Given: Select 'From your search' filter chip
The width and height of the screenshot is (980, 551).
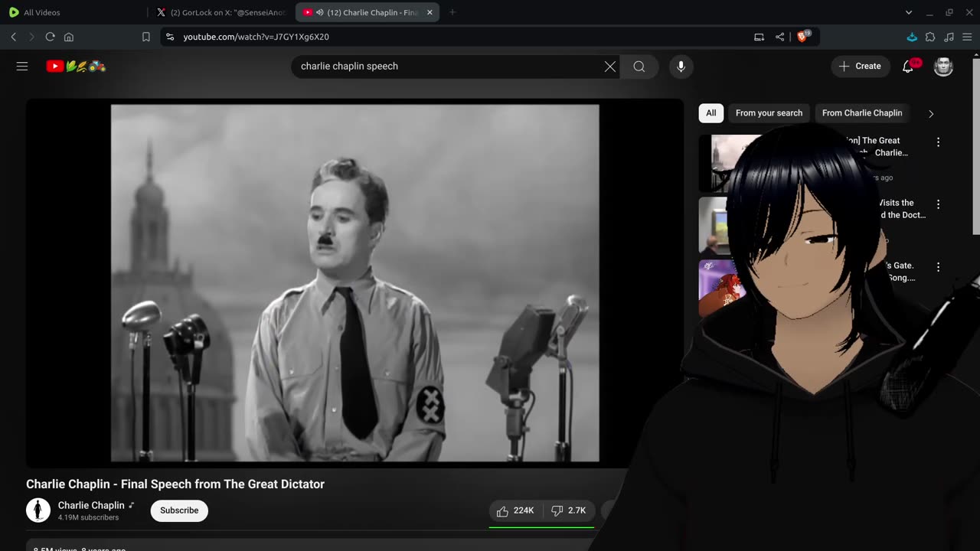Looking at the screenshot, I should [769, 113].
